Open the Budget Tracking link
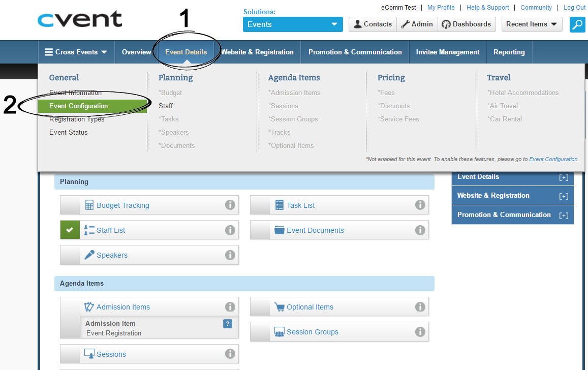 122,205
